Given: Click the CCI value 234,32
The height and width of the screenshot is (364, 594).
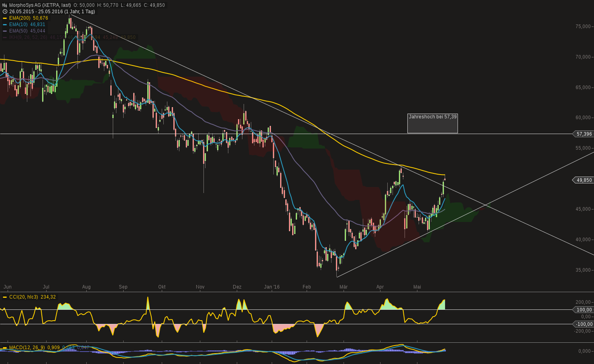Looking at the screenshot, I should coord(48,297).
